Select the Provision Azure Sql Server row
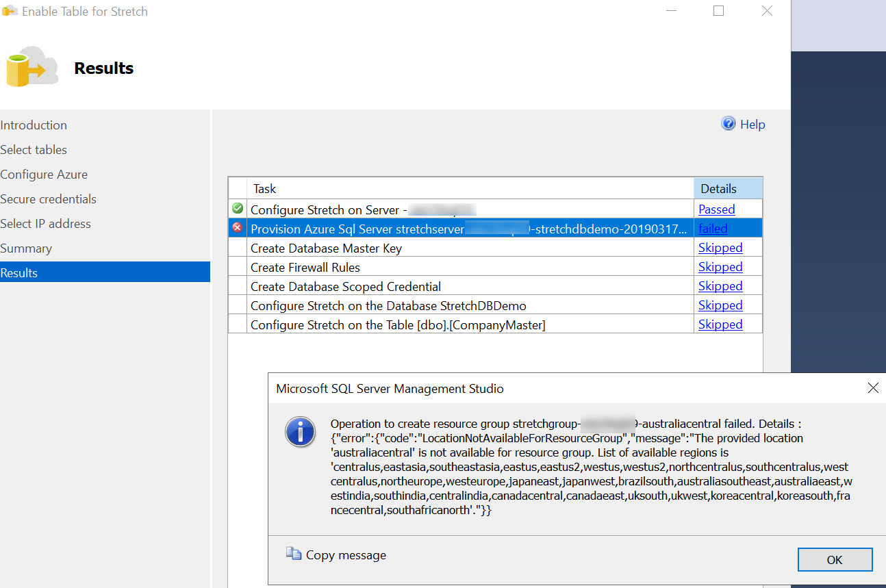Image resolution: width=886 pixels, height=588 pixels. (495, 228)
